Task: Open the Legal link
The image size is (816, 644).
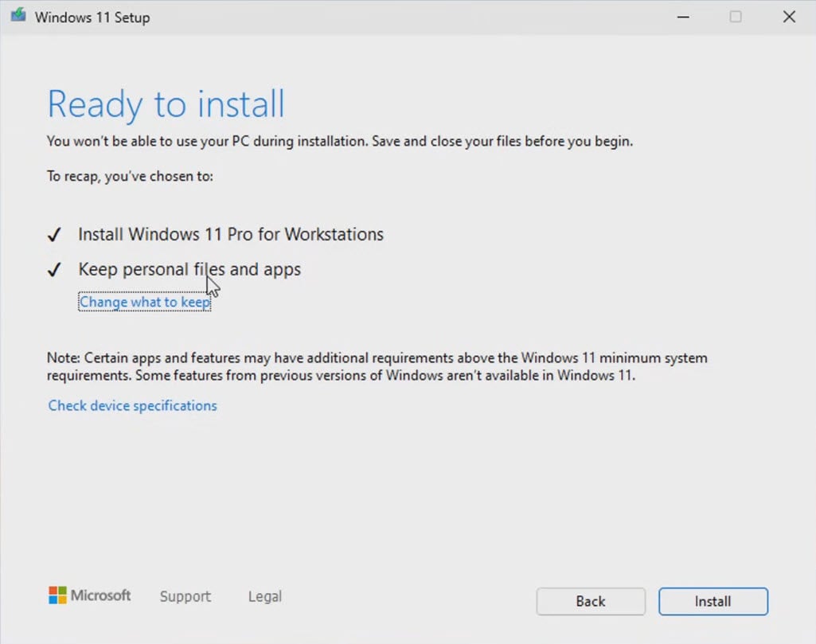Action: (x=265, y=596)
